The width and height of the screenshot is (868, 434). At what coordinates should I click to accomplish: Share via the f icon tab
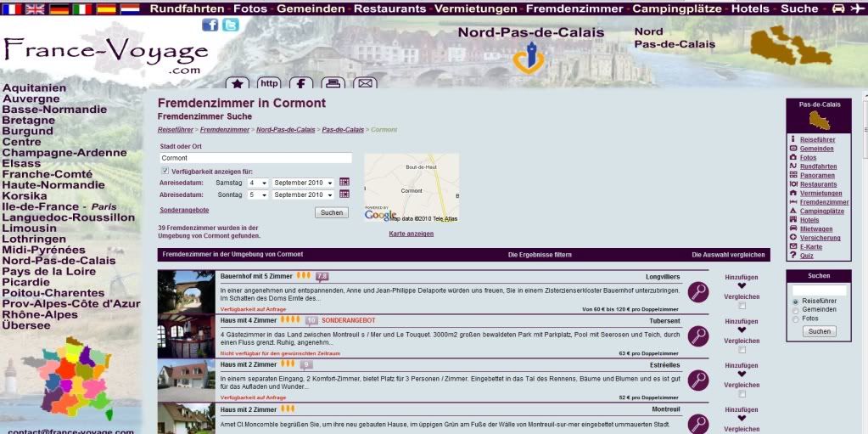[x=301, y=83]
